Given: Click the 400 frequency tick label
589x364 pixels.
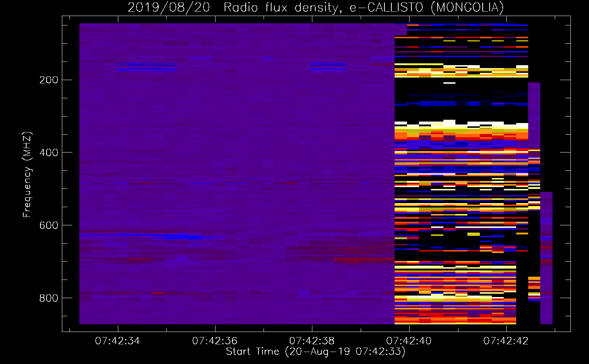Looking at the screenshot, I should (x=49, y=153).
